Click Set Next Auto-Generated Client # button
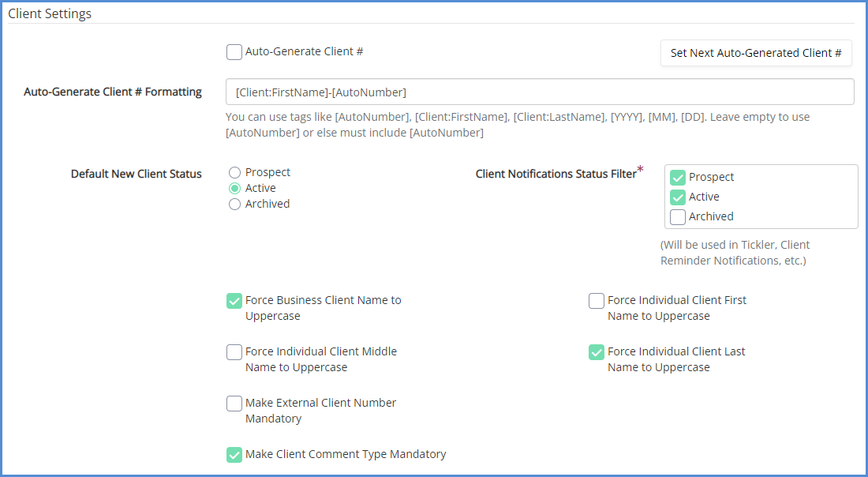The image size is (868, 477). 756,53
